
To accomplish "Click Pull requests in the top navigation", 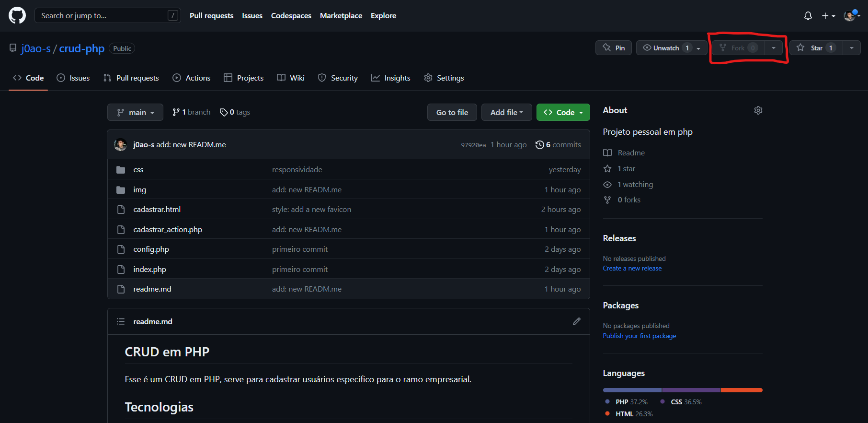I will [x=211, y=16].
